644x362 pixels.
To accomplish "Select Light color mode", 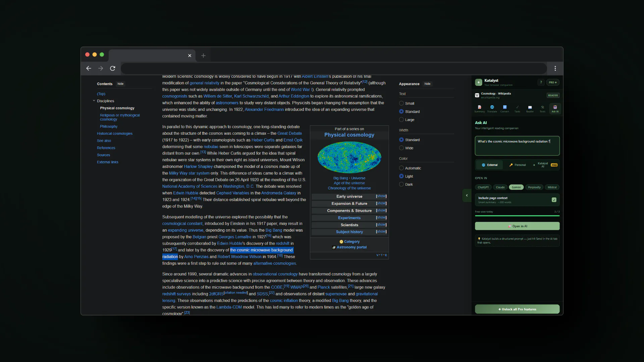I will pos(401,176).
